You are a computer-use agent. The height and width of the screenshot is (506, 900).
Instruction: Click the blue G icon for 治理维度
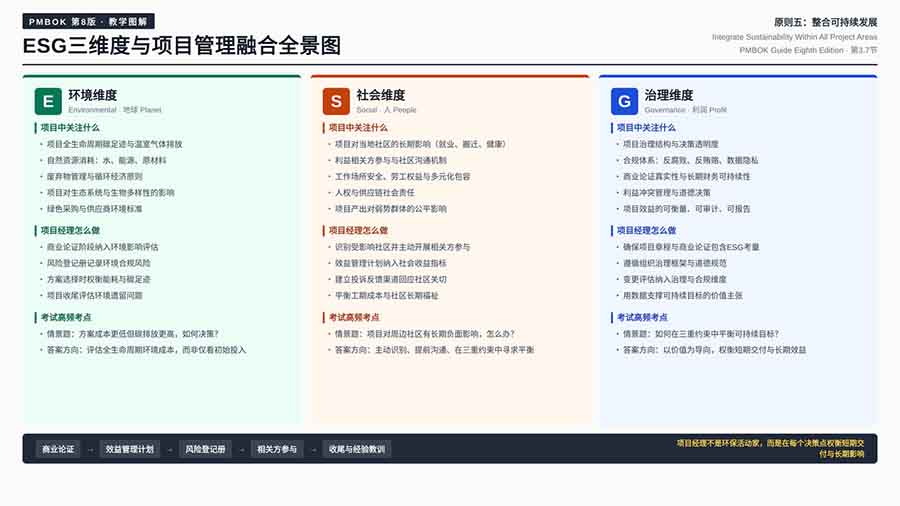(624, 102)
